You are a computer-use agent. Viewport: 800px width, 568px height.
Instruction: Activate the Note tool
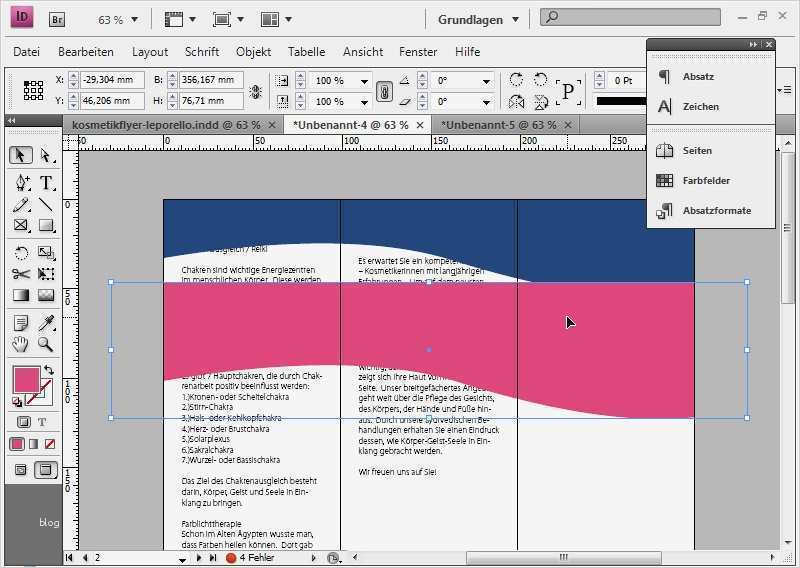point(21,323)
